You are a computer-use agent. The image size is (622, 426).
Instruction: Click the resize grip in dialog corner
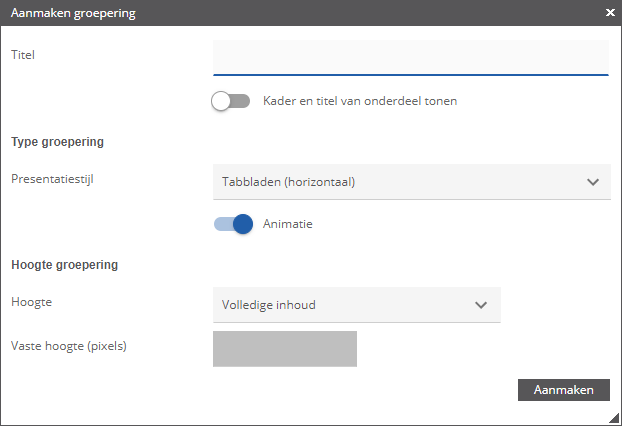pos(614,418)
